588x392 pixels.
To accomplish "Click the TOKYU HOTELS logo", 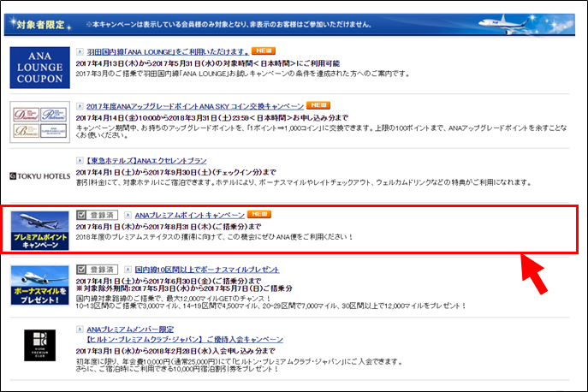I will [x=39, y=176].
